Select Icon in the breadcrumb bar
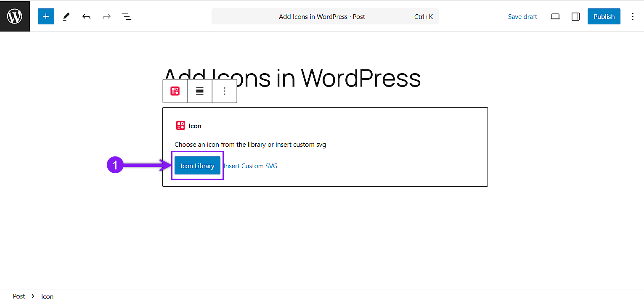This screenshot has width=644, height=301. 47,296
